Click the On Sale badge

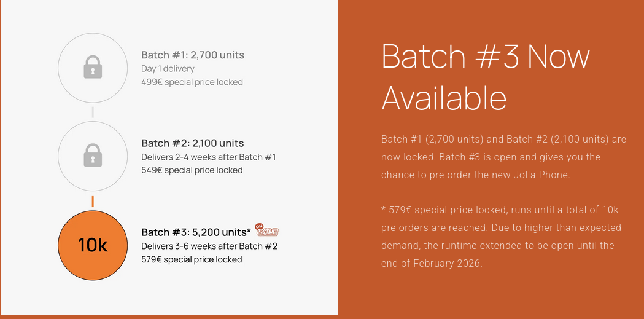(x=267, y=230)
